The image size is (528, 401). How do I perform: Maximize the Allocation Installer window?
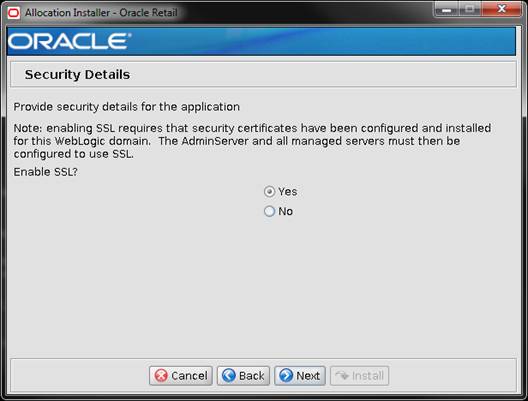click(x=470, y=9)
